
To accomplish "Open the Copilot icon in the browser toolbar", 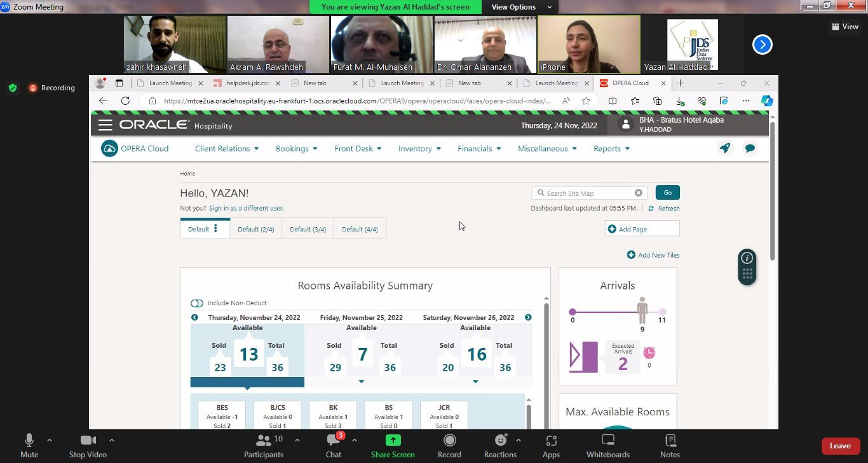I will pyautogui.click(x=767, y=100).
